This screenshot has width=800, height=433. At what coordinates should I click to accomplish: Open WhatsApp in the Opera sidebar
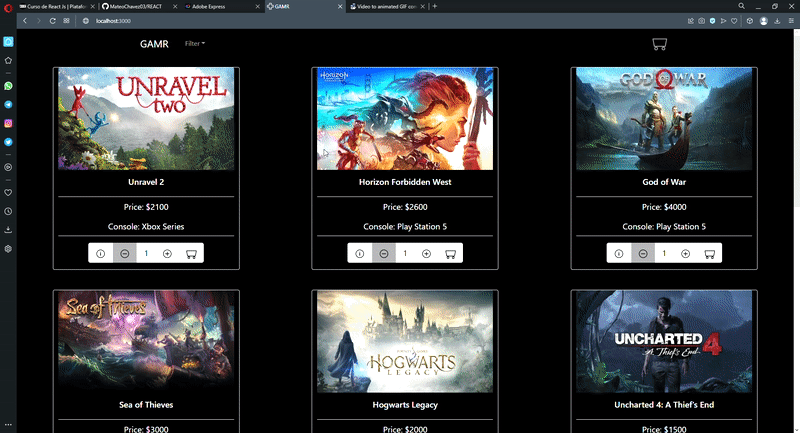pos(8,86)
